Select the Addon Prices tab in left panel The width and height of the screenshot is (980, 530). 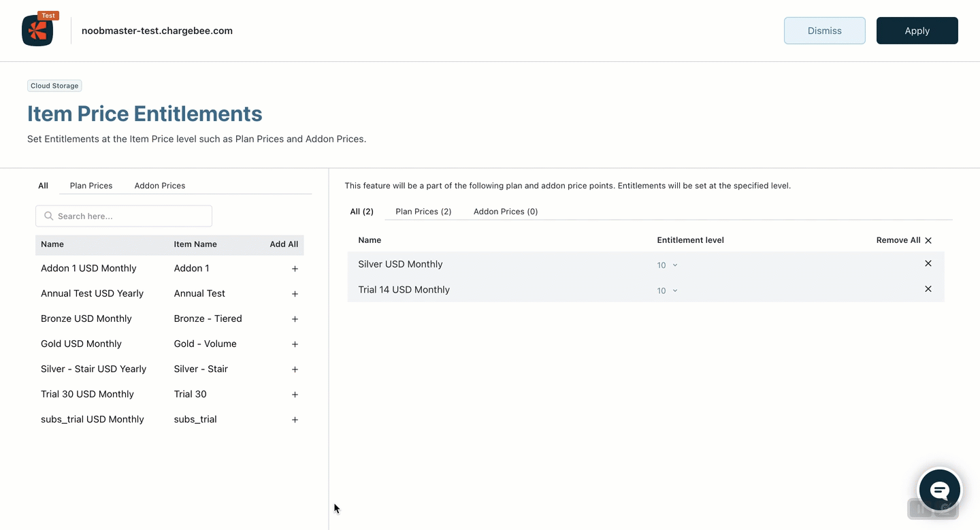[x=160, y=186]
